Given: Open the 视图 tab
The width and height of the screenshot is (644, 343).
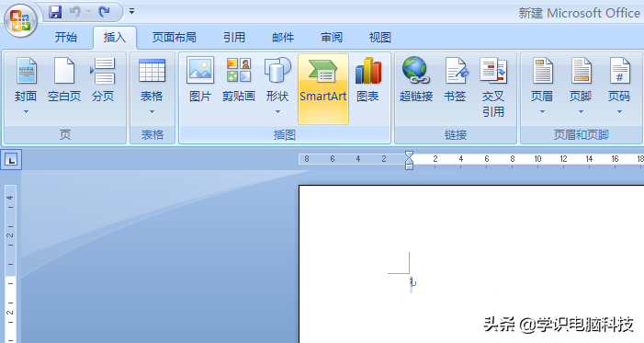Looking at the screenshot, I should [380, 38].
